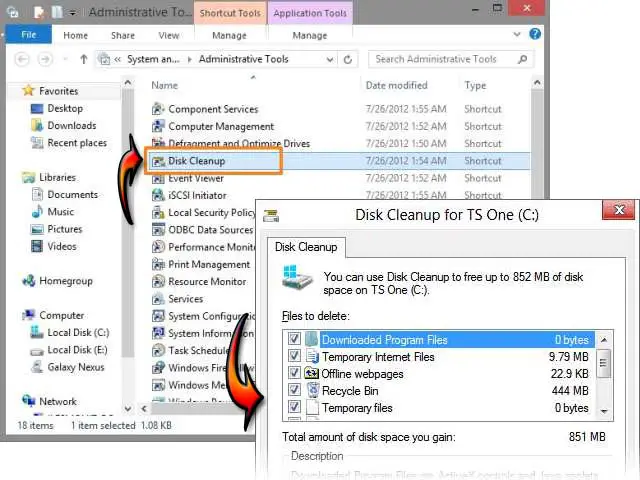Select the System Configuration icon
640x480 pixels.
coord(158,316)
